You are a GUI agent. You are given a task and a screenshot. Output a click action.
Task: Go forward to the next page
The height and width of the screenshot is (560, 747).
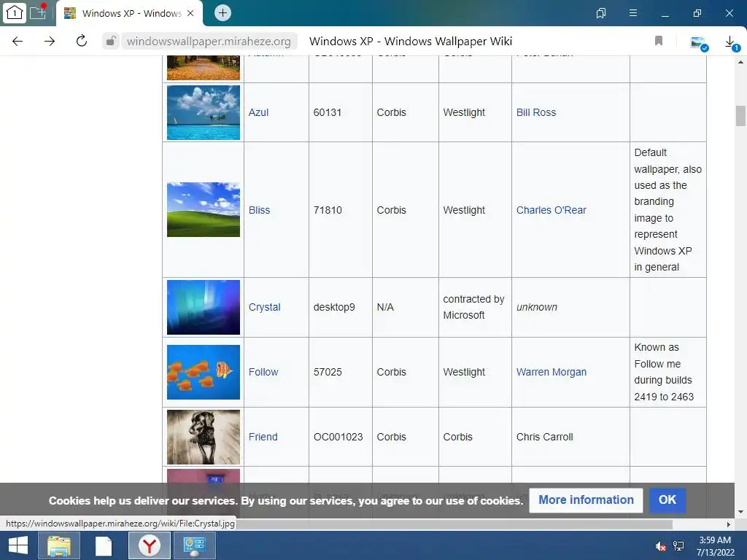click(x=50, y=41)
